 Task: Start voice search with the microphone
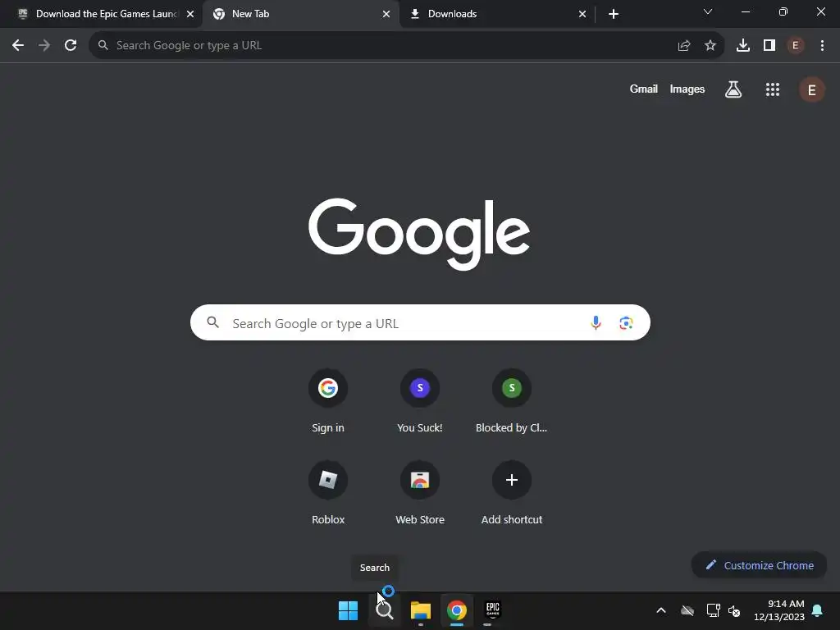(x=596, y=322)
